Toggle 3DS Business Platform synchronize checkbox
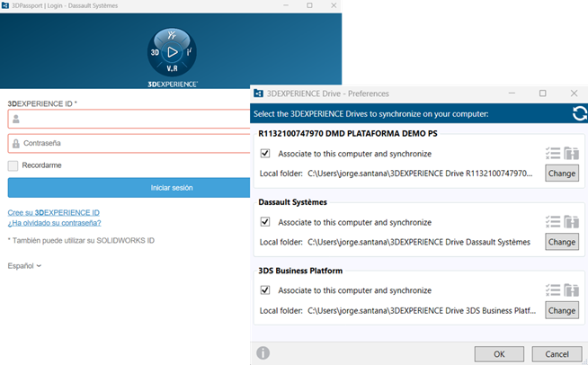The width and height of the screenshot is (588, 365). tap(265, 289)
